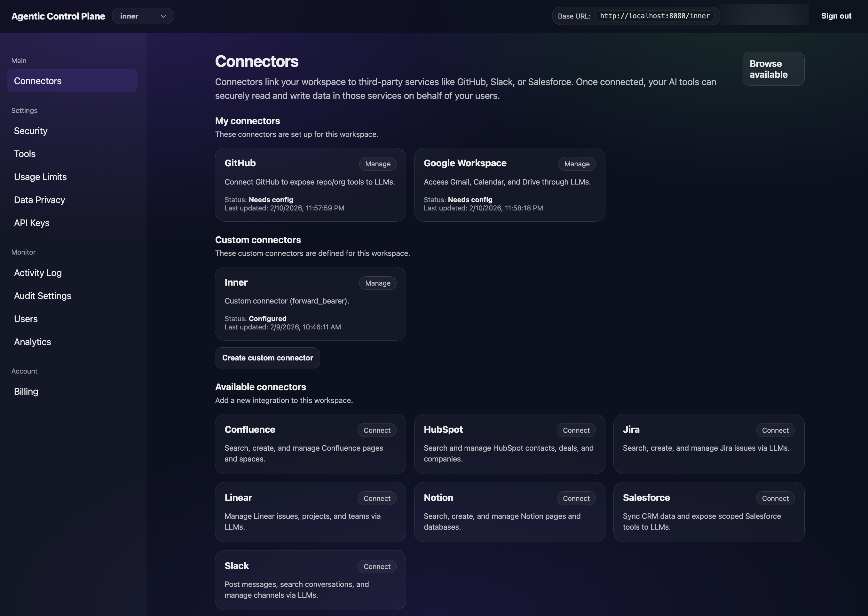Open the inner workspace selector dropdown
This screenshot has width=868, height=616.
tap(143, 16)
